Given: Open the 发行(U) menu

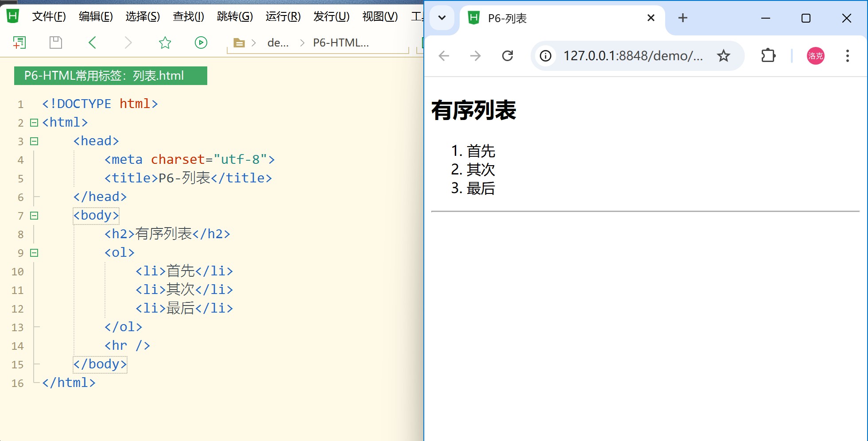Looking at the screenshot, I should click(x=331, y=17).
